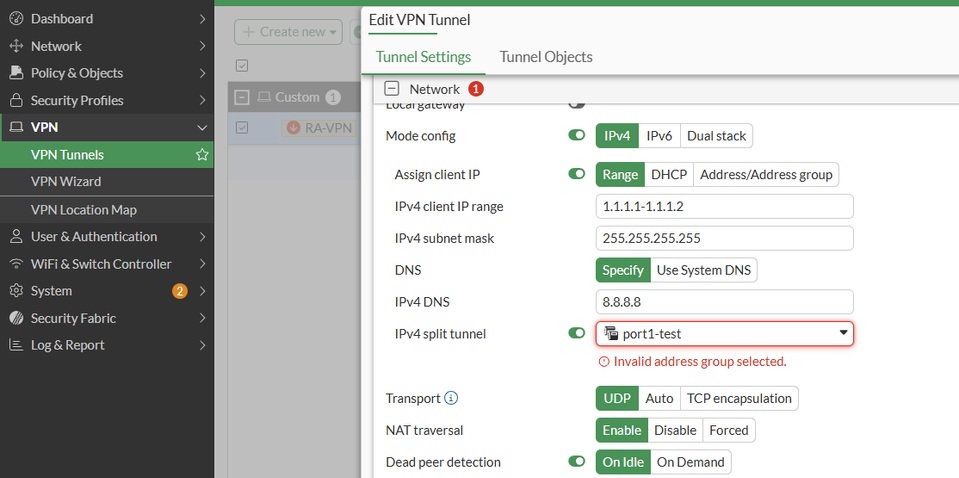Viewport: 959px width, 478px height.
Task: Click the Security Profiles padlock icon
Action: click(15, 100)
